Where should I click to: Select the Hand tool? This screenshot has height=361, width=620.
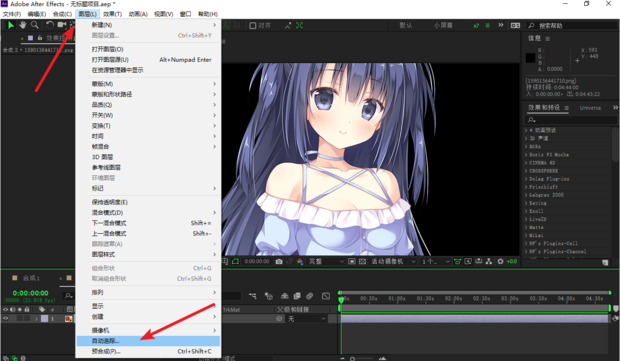(x=23, y=25)
